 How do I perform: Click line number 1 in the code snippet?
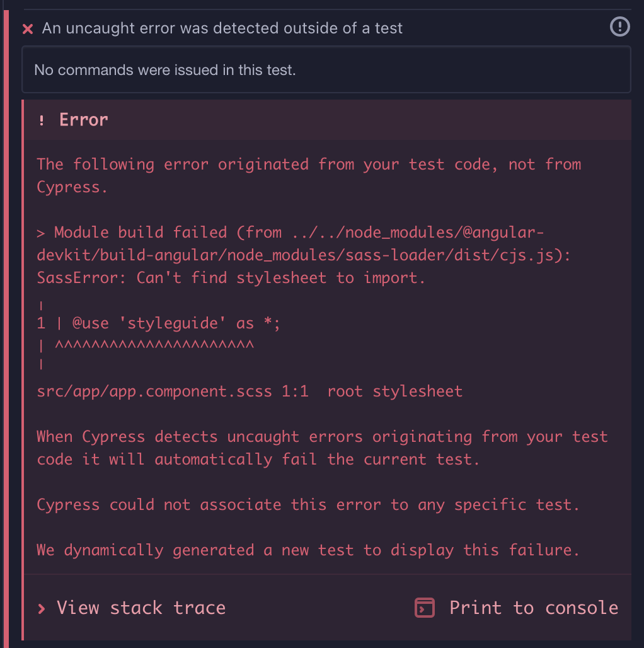(x=40, y=323)
